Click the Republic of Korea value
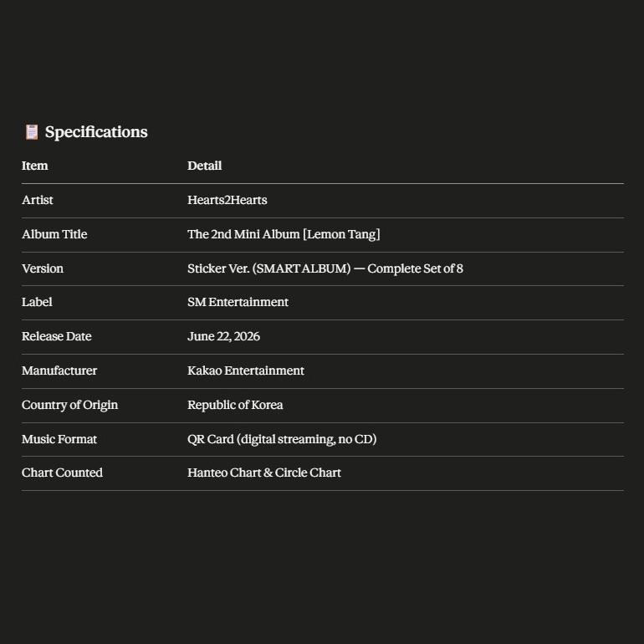The width and height of the screenshot is (644, 644). click(235, 405)
